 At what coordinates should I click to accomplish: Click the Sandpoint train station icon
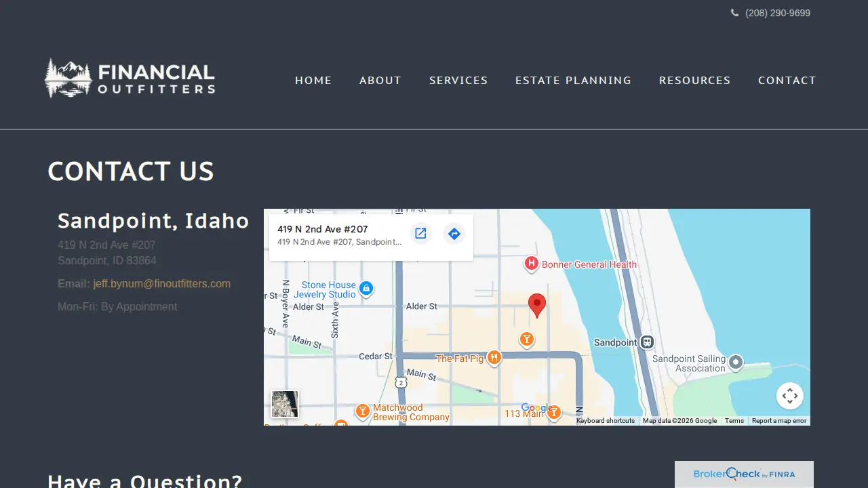click(x=648, y=342)
